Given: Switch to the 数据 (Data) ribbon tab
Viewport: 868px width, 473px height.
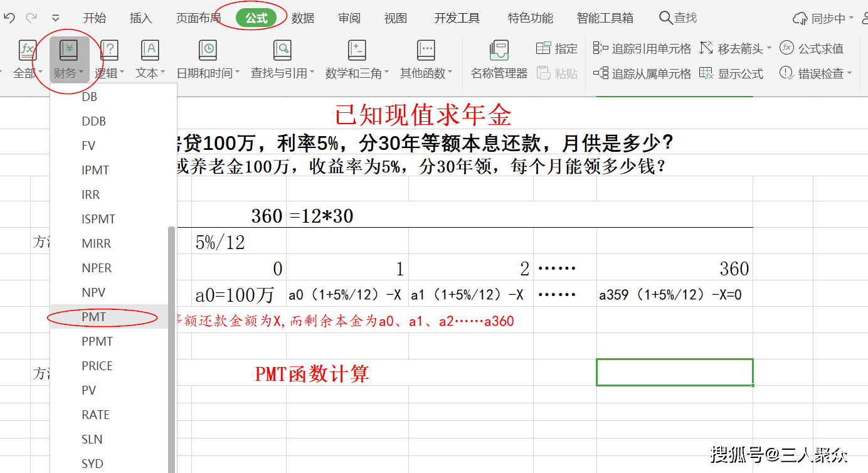Looking at the screenshot, I should click(303, 18).
